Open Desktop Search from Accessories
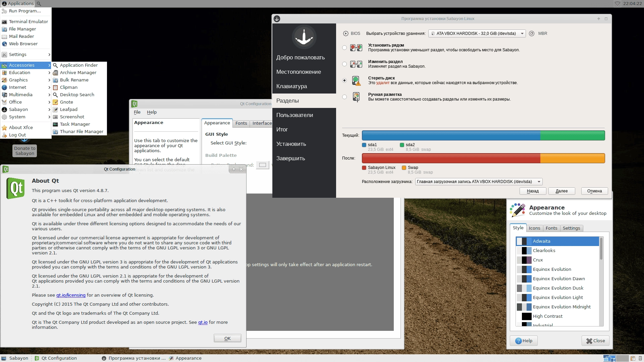The width and height of the screenshot is (644, 362). tap(79, 95)
